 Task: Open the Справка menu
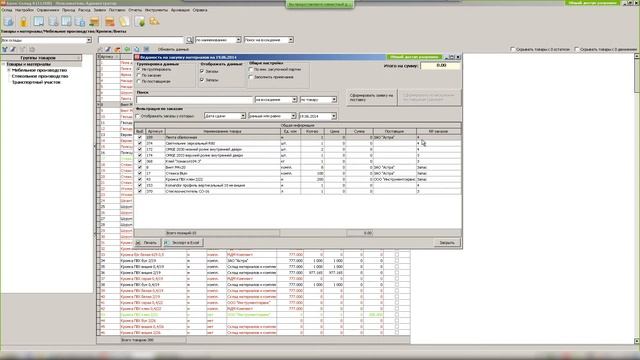200,10
